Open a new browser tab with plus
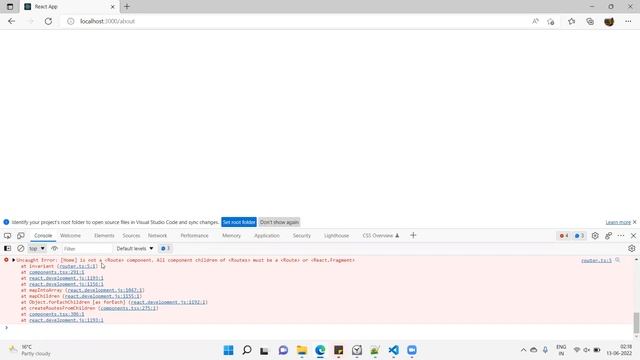This screenshot has height=360, width=640. point(127,7)
